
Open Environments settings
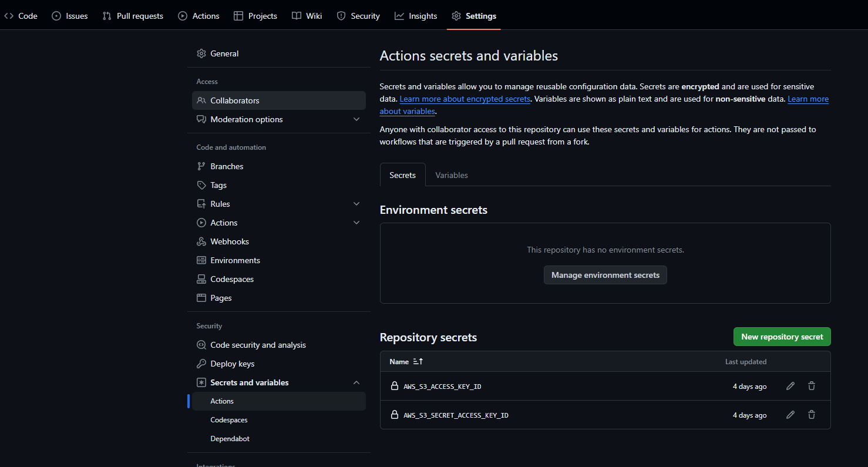pyautogui.click(x=279, y=260)
